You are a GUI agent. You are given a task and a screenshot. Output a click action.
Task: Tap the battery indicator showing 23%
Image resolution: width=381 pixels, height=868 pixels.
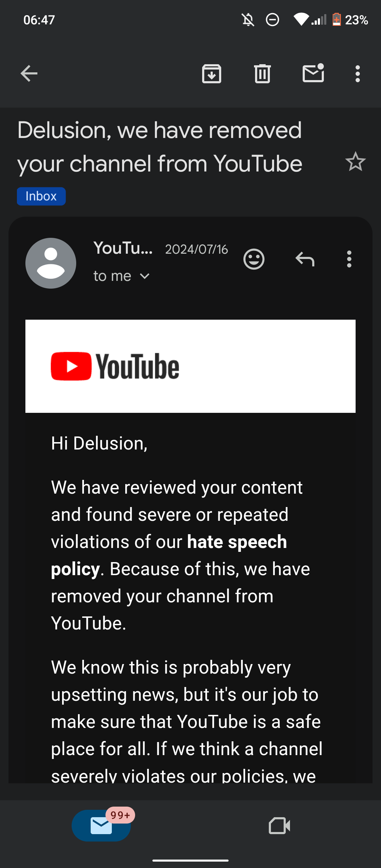point(350,20)
